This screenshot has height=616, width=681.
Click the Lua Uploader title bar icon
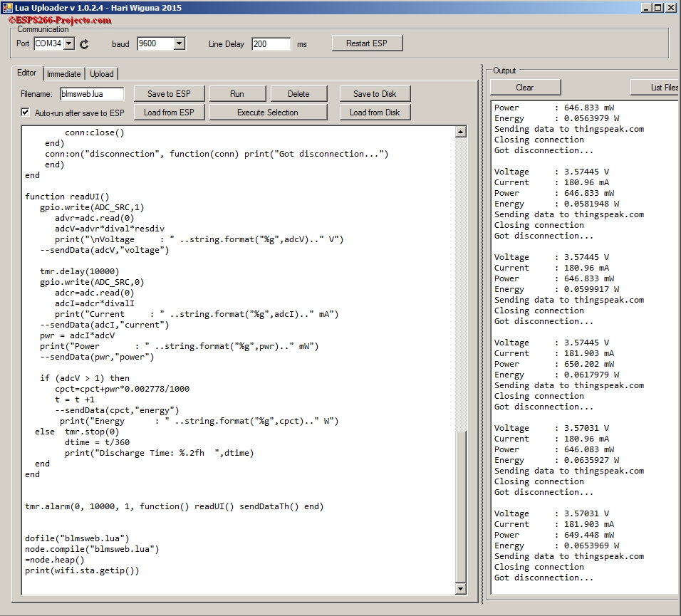tap(7, 7)
